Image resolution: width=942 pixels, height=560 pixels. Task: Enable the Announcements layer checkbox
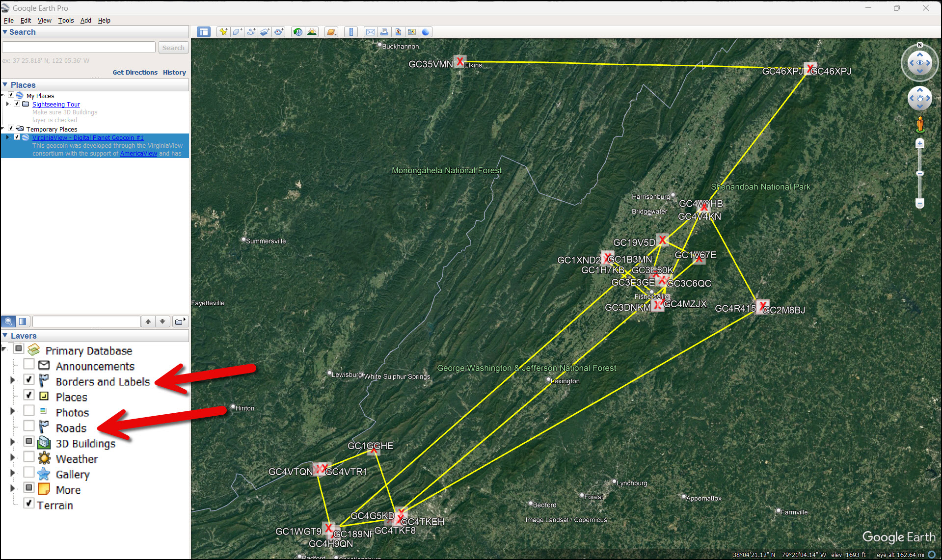tap(29, 364)
